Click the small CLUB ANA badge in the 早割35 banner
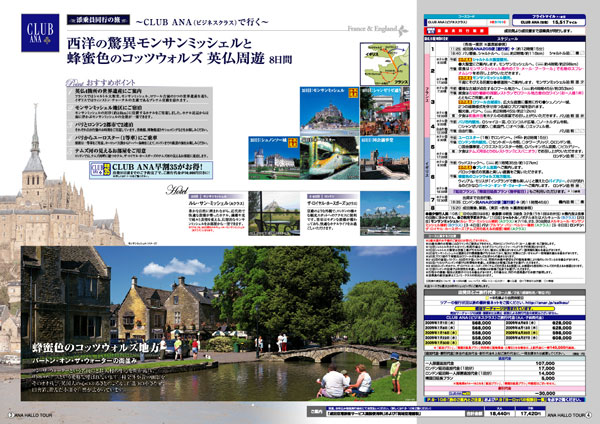This screenshot has width=600, height=424. coord(100,170)
